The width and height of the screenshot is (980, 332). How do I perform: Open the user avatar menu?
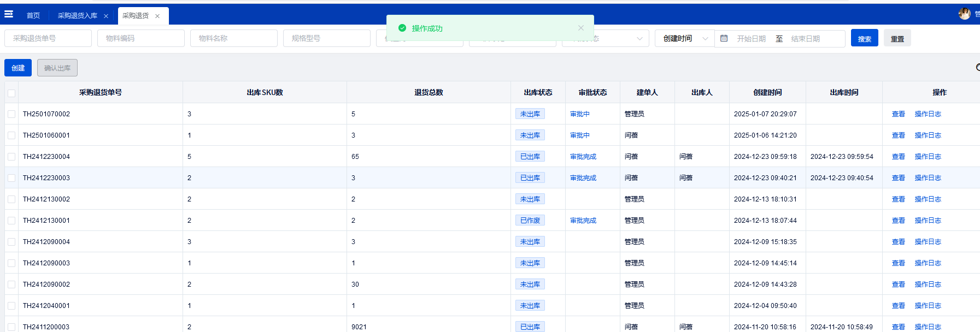964,14
